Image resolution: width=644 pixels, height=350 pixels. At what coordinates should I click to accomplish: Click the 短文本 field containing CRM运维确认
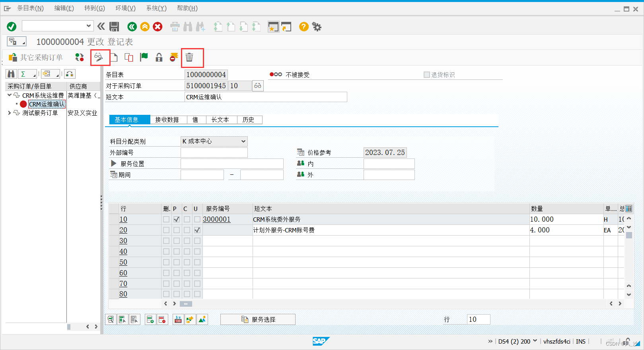click(266, 97)
